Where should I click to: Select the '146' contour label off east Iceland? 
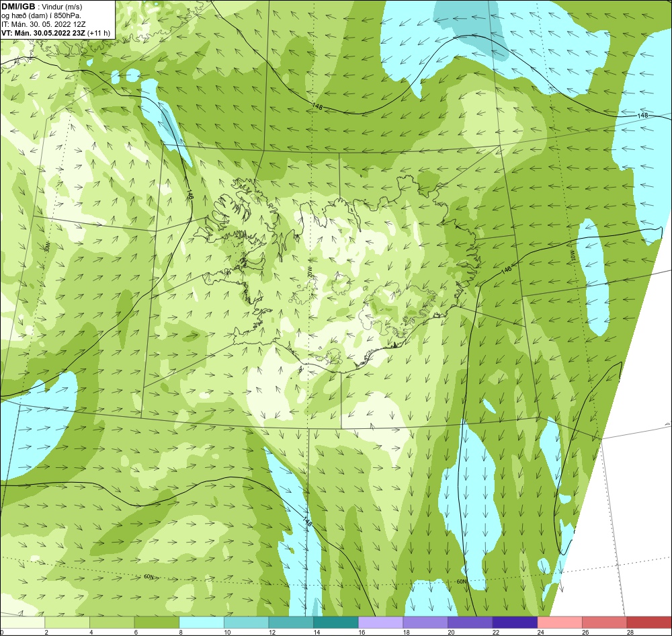pyautogui.click(x=506, y=270)
